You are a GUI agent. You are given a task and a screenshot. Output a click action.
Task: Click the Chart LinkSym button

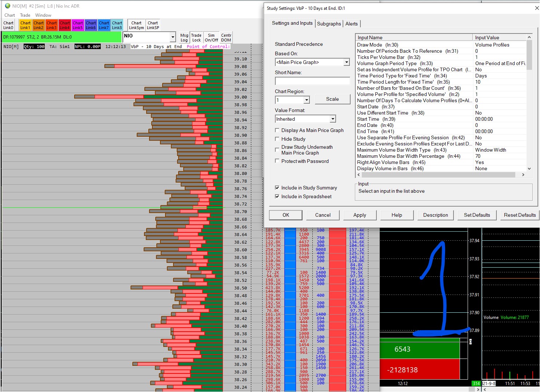136,25
